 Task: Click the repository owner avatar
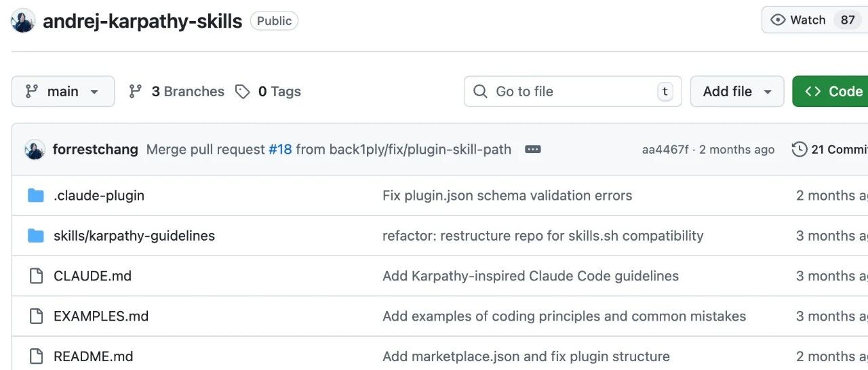coord(23,21)
